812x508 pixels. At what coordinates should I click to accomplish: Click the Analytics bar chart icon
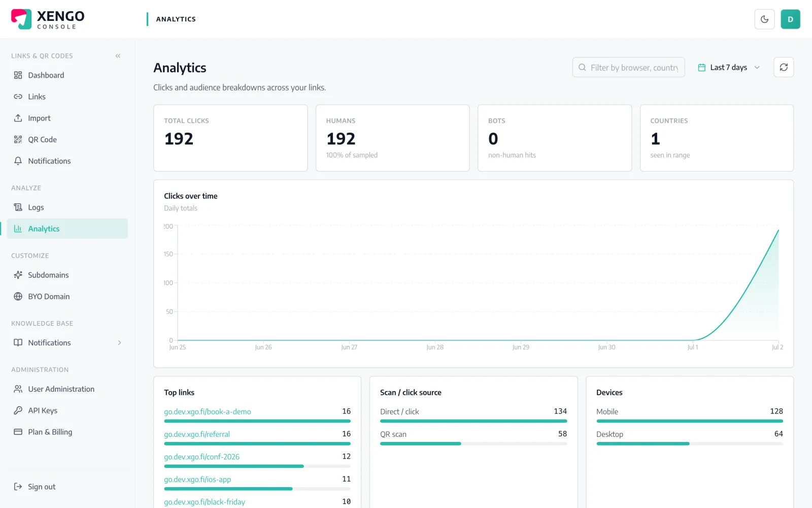pos(18,229)
